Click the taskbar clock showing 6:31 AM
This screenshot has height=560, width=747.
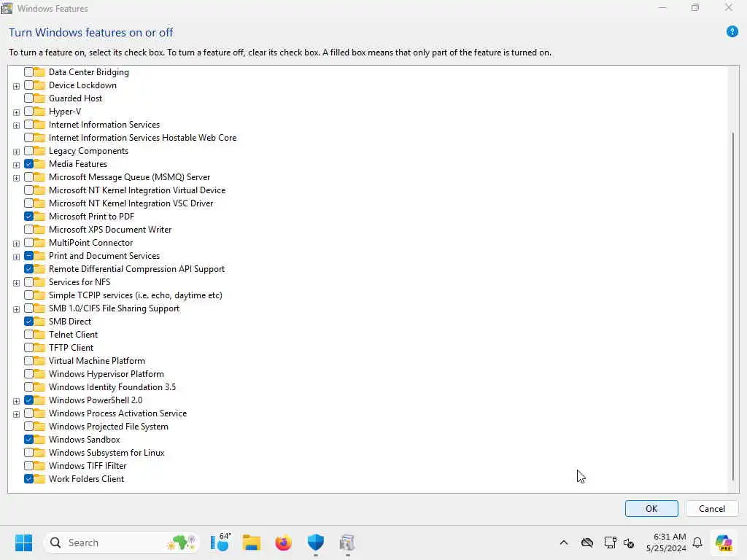point(666,542)
